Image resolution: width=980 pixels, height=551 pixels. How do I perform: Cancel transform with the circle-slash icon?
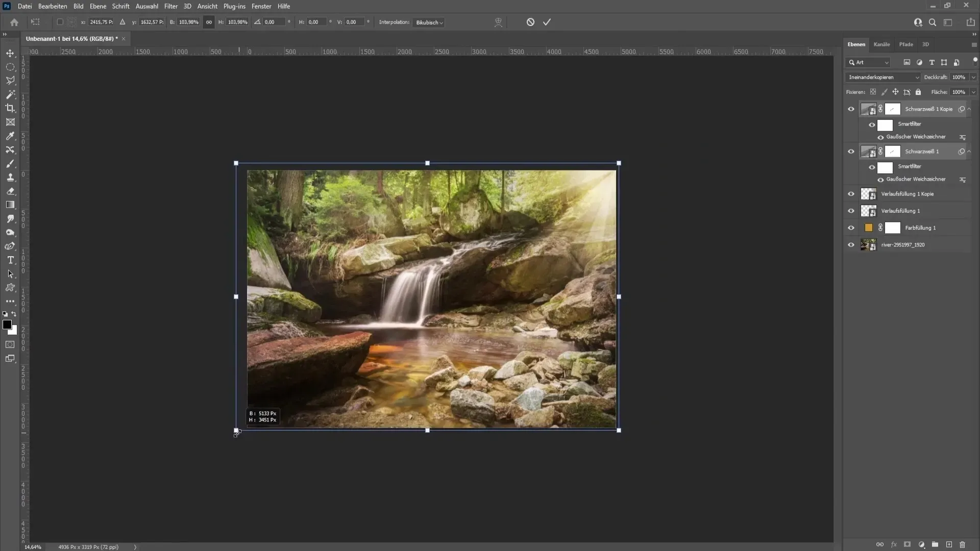pos(530,22)
